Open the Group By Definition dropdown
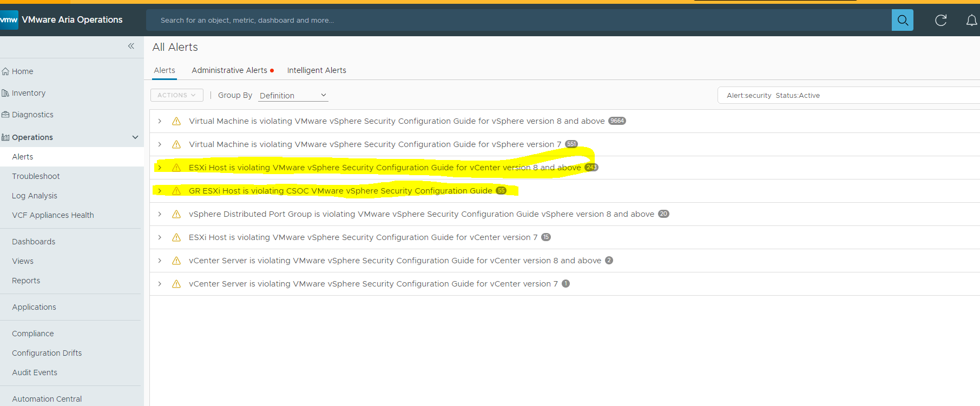The width and height of the screenshot is (980, 406). coord(293,96)
